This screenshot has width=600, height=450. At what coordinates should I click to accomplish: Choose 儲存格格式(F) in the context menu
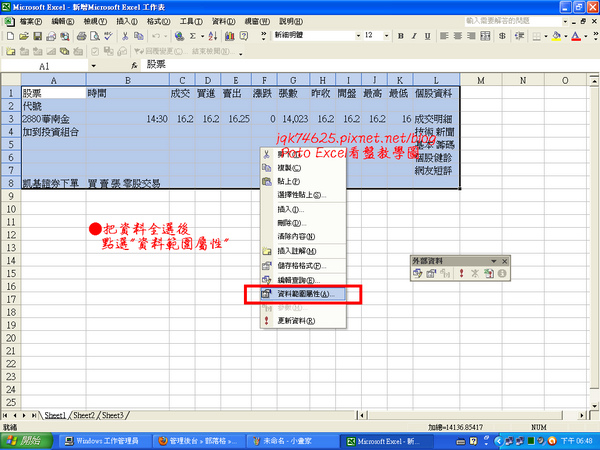pos(303,266)
